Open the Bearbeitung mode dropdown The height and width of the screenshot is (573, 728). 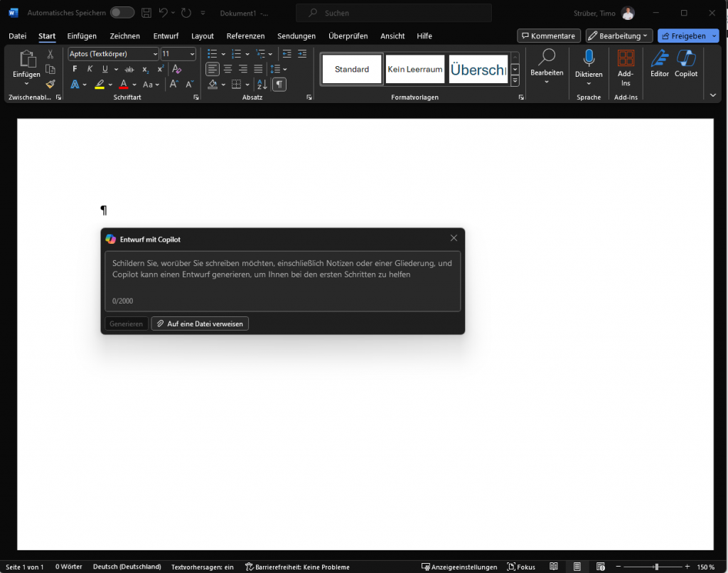(618, 36)
